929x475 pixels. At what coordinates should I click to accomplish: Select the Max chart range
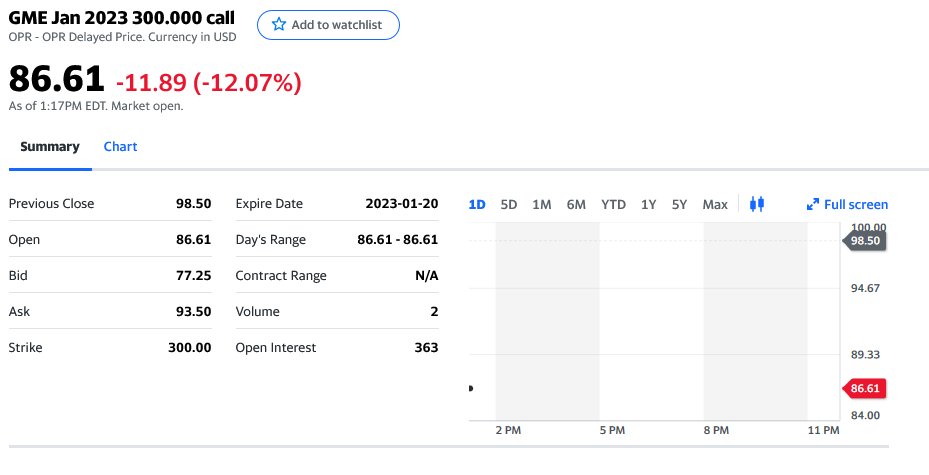point(715,205)
